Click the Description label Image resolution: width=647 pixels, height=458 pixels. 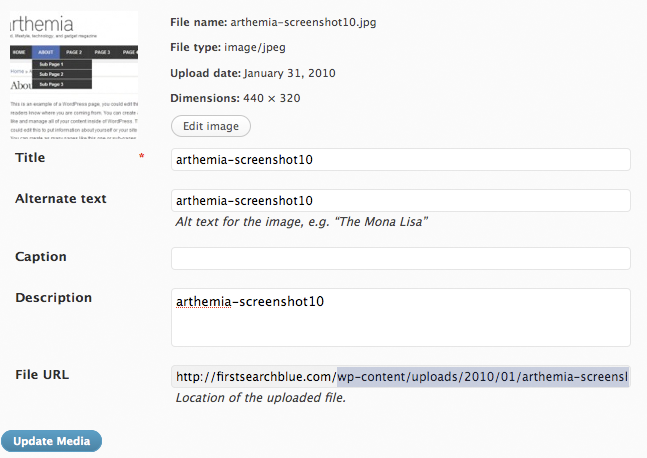click(53, 298)
